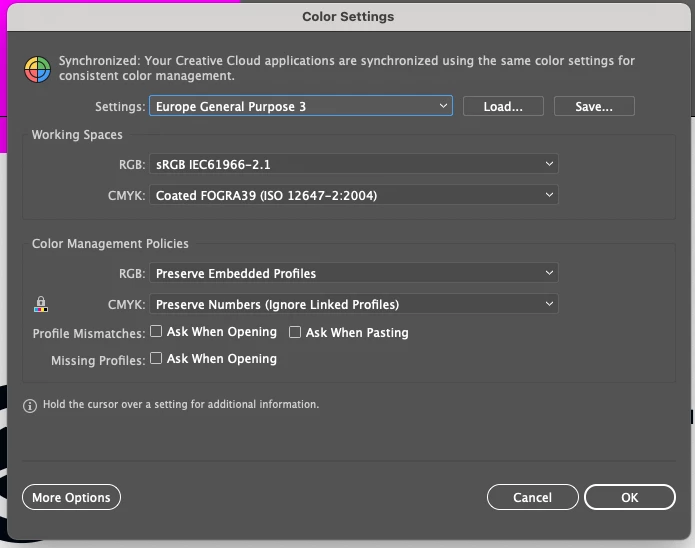Show More Options
Image resolution: width=695 pixels, height=548 pixels.
(71, 497)
